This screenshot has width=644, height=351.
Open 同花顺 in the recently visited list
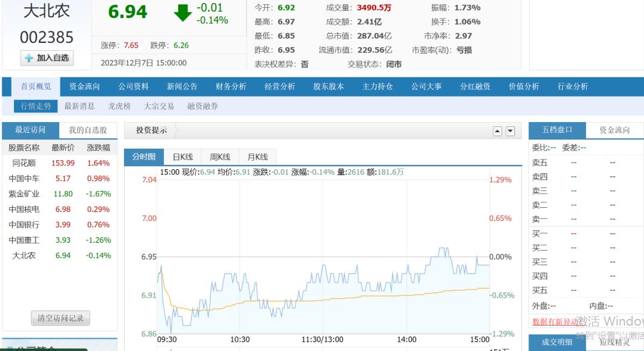point(24,163)
